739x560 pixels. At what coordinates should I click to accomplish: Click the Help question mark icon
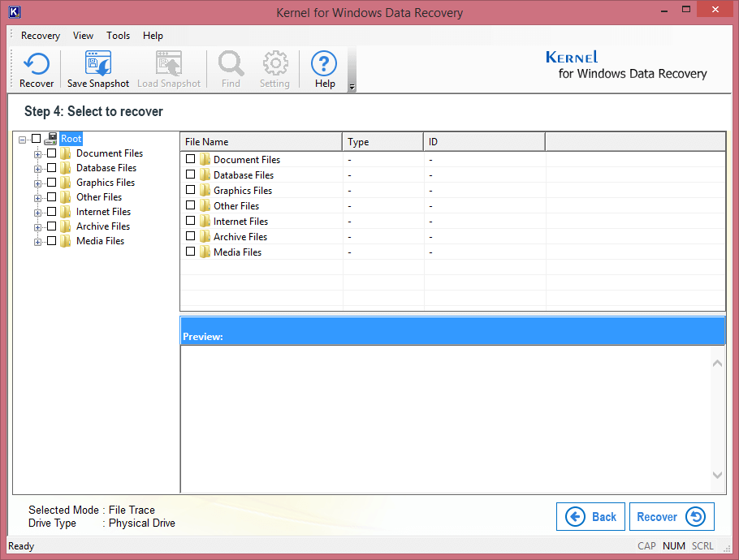click(324, 63)
